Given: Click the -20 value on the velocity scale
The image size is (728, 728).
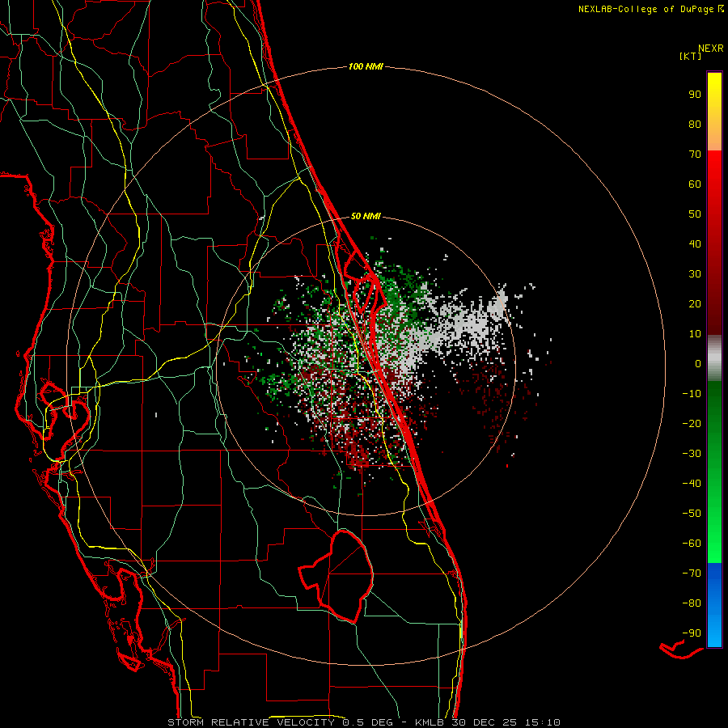Looking at the screenshot, I should (692, 423).
